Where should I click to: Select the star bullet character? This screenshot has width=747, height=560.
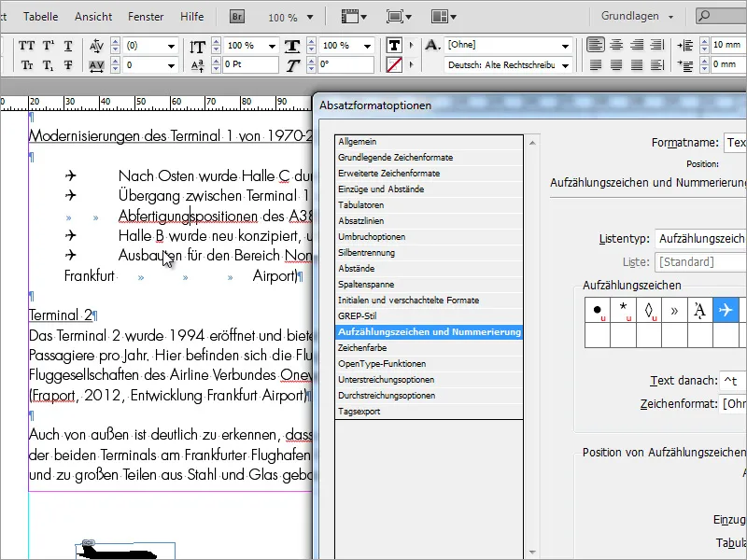coord(623,309)
